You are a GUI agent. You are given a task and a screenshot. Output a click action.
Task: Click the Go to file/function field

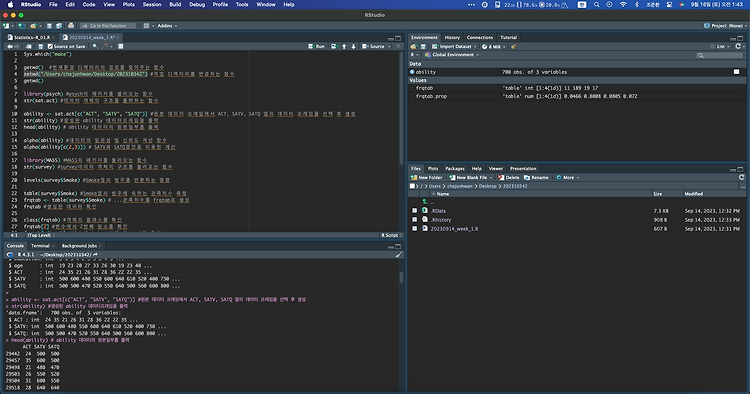[108, 26]
